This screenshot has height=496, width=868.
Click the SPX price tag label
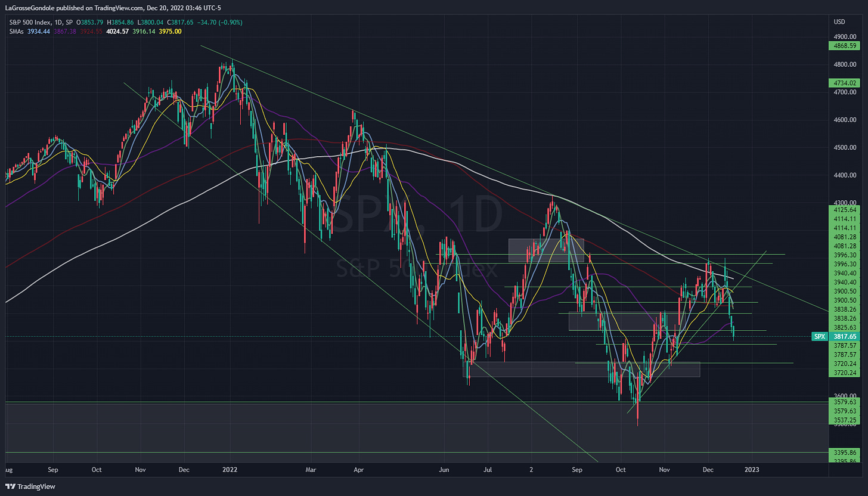[x=820, y=337]
